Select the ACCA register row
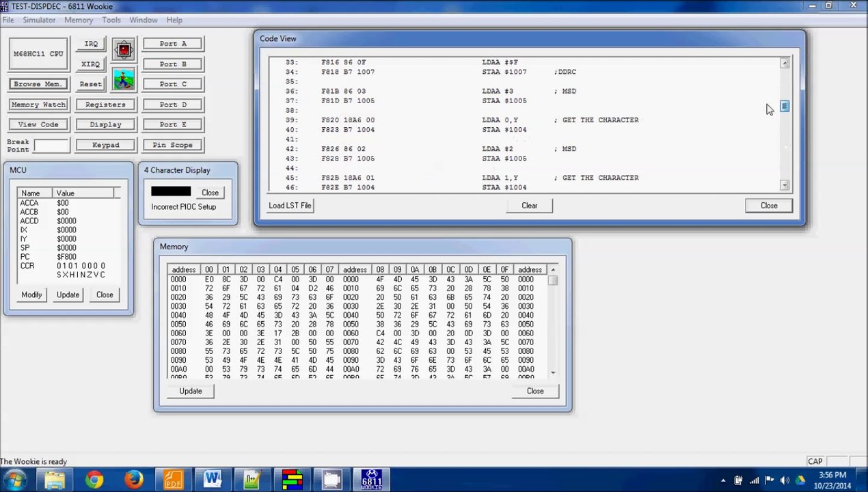 (x=68, y=203)
